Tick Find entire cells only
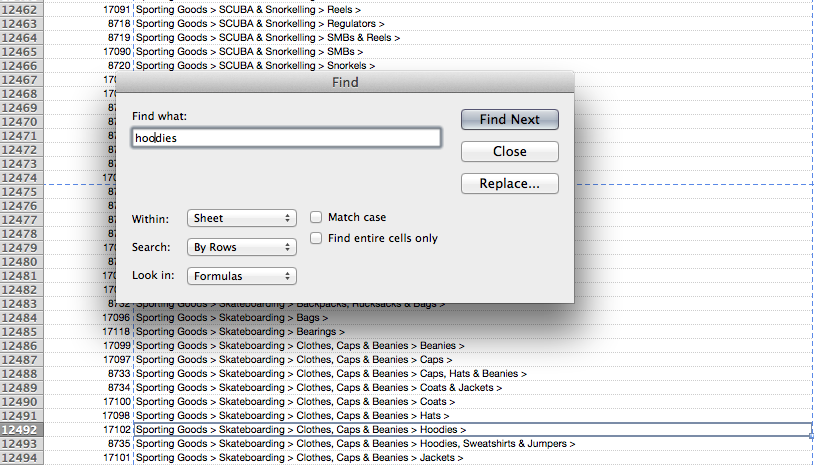This screenshot has width=814, height=465. (316, 238)
